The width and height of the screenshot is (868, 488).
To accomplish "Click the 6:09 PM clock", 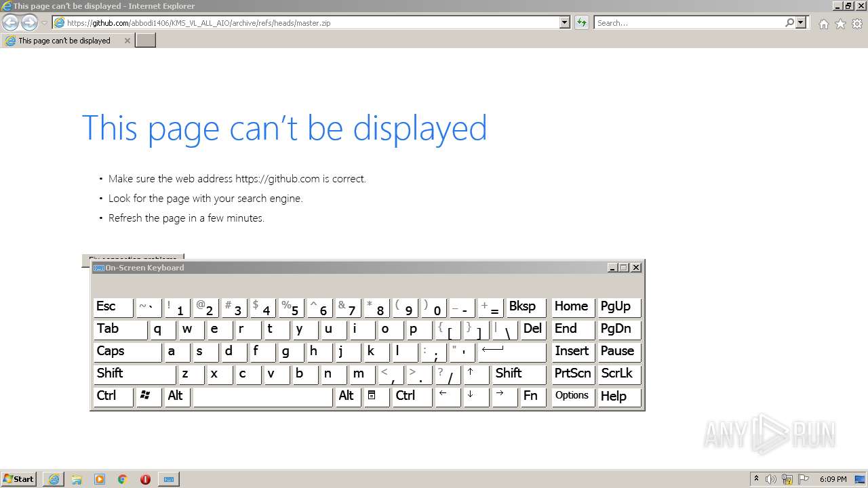I will [x=833, y=479].
